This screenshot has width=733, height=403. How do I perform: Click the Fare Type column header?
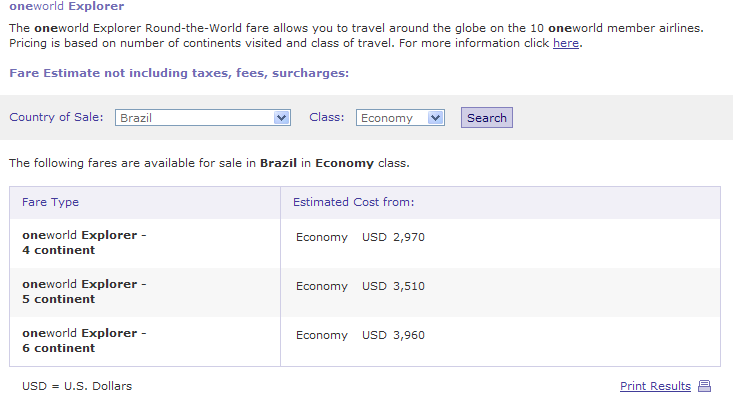(x=50, y=202)
